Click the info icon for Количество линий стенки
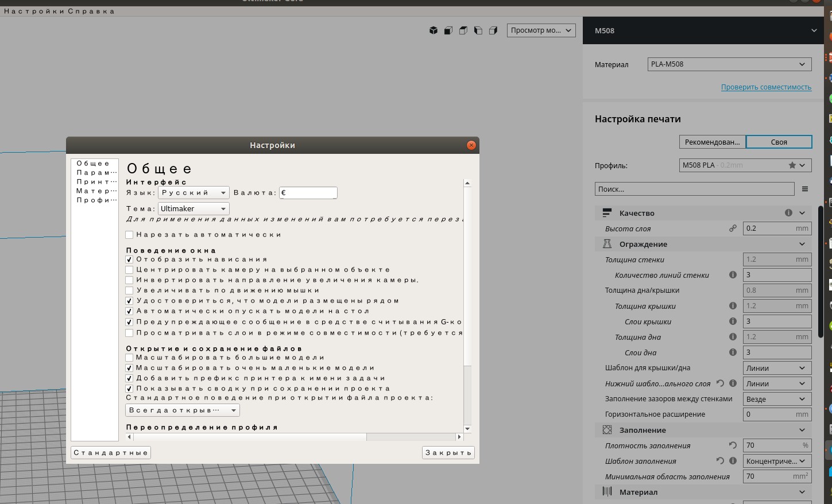This screenshot has width=832, height=504. tap(733, 275)
